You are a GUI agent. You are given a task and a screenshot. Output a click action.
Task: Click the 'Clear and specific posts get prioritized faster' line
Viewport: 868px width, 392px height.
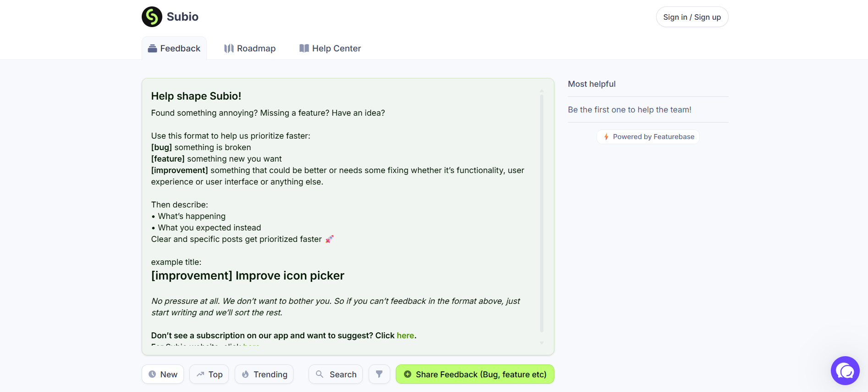[x=243, y=239]
